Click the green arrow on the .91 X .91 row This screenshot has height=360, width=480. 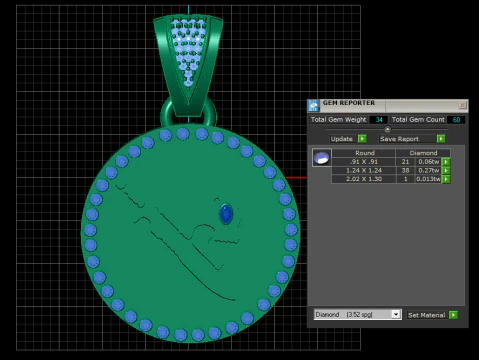[446, 162]
